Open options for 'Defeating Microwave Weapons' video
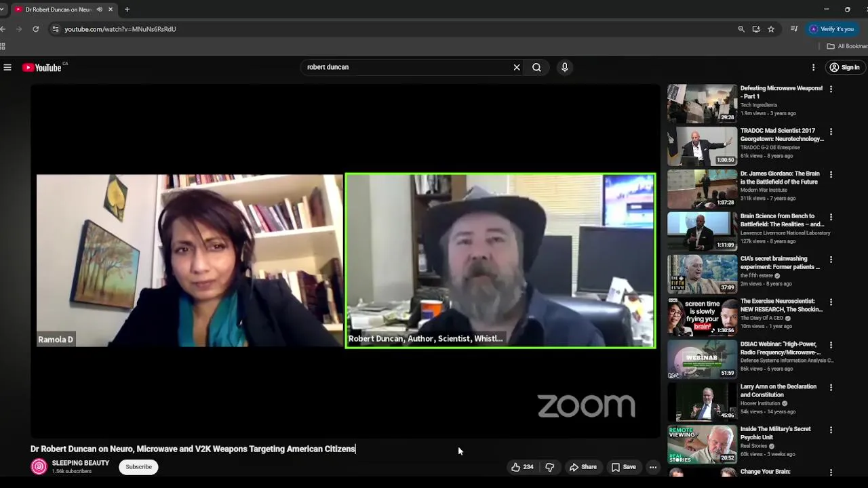 (x=831, y=89)
